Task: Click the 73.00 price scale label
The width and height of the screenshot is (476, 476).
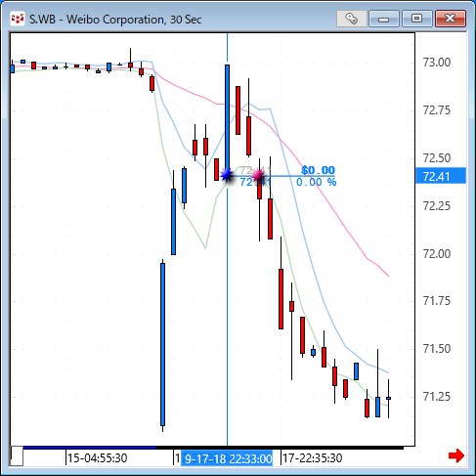Action: 437,63
